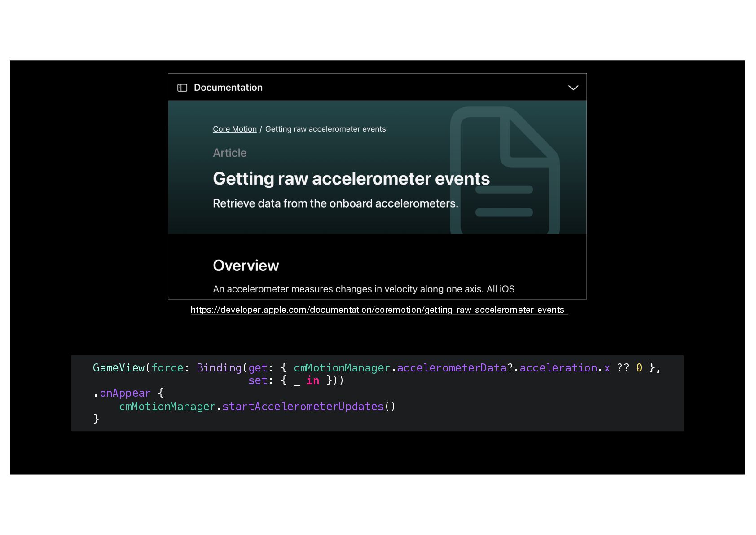Screen dimensions: 756x535
Task: Click the 'Overview' section heading
Action: tap(246, 265)
